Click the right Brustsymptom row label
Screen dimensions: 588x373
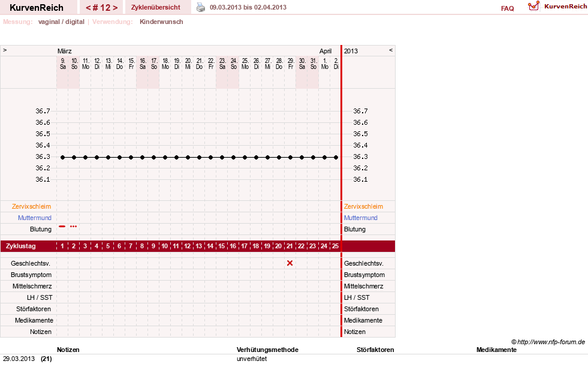(x=364, y=275)
